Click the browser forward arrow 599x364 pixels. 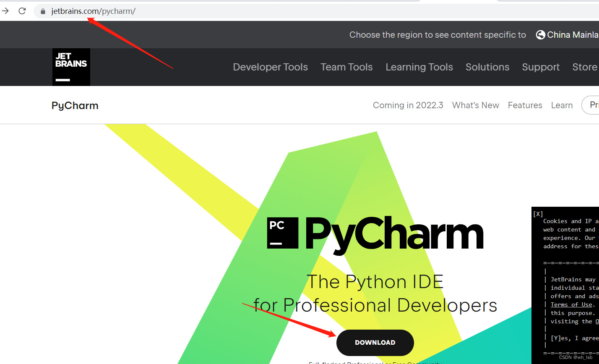pyautogui.click(x=5, y=11)
